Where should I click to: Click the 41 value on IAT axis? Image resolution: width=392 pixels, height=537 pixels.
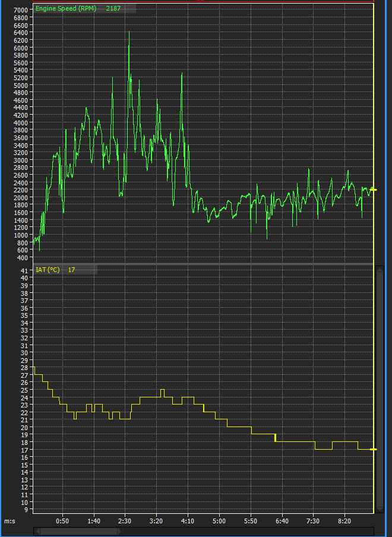24,270
